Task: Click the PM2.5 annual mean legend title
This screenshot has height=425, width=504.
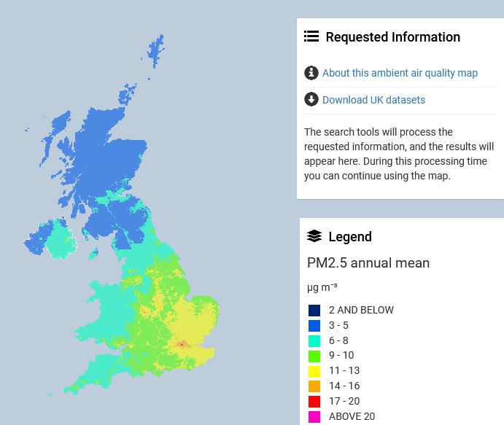Action: pyautogui.click(x=368, y=263)
